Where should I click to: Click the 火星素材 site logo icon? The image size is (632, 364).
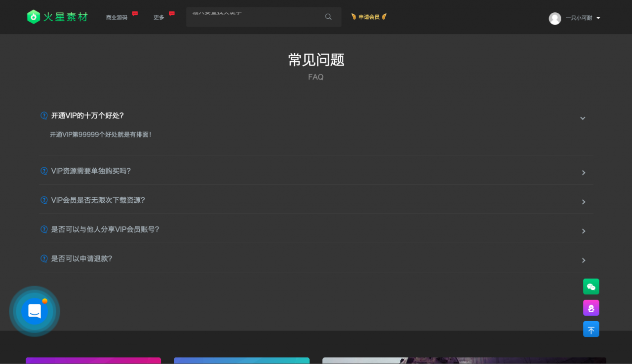tap(33, 16)
